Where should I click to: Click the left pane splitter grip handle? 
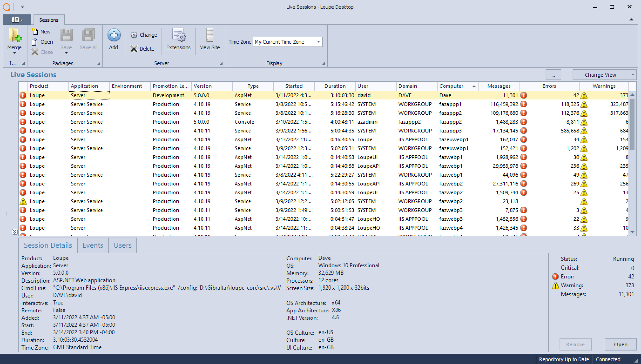(6, 211)
